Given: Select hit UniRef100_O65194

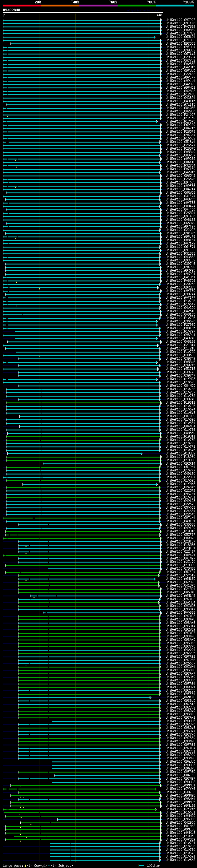Looking at the screenshot, I should tap(180, 37).
